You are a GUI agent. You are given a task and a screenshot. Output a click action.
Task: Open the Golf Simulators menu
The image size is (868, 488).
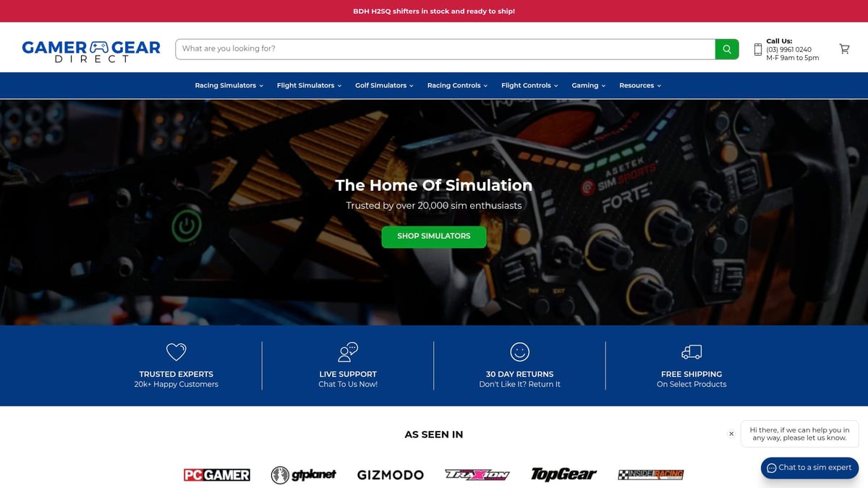click(x=384, y=85)
